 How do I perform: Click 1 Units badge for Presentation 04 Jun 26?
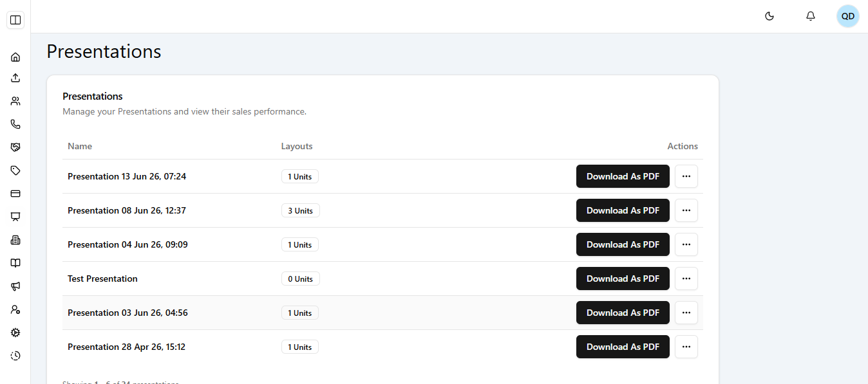pyautogui.click(x=300, y=244)
